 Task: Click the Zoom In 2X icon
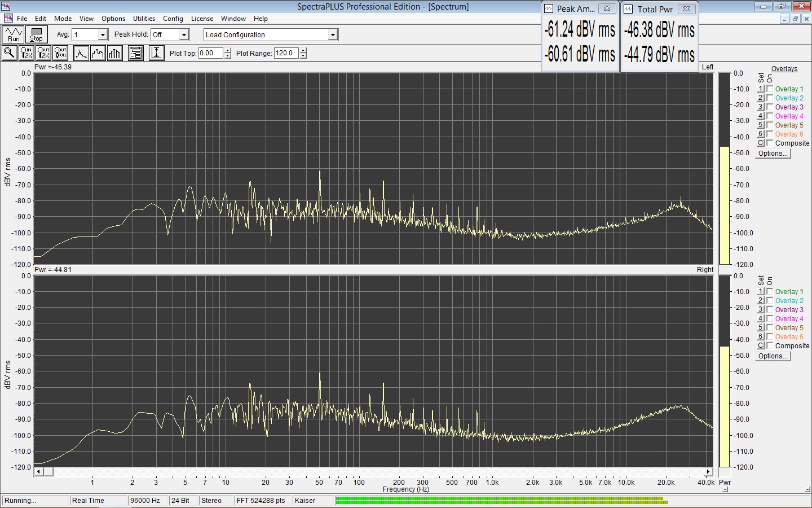coord(26,53)
